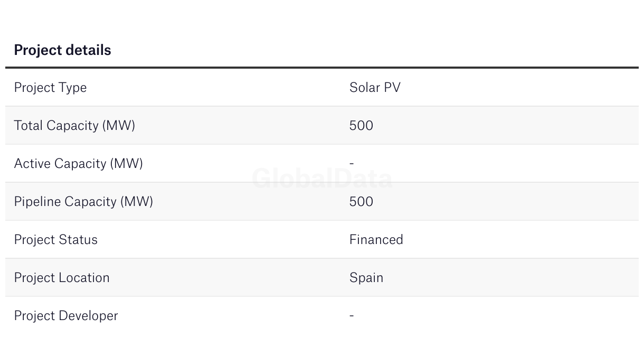Viewport: 644px width, 356px height.
Task: Click the Project Location label
Action: [62, 278]
